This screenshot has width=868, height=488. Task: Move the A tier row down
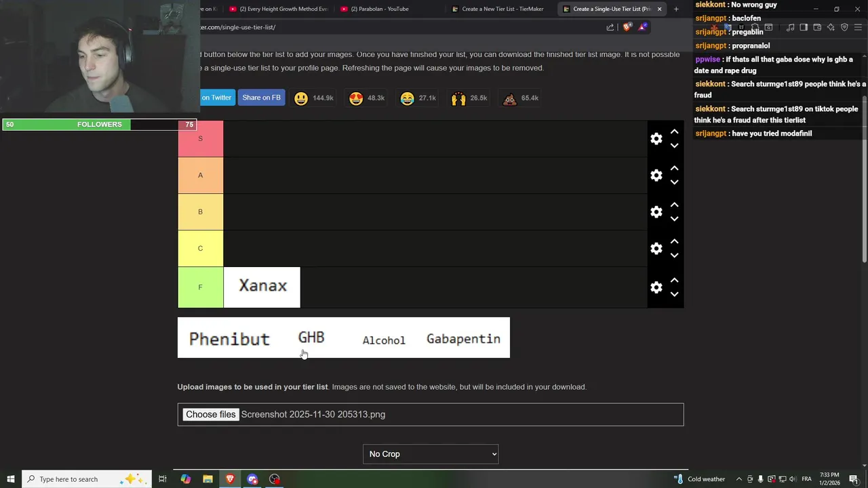click(x=674, y=182)
